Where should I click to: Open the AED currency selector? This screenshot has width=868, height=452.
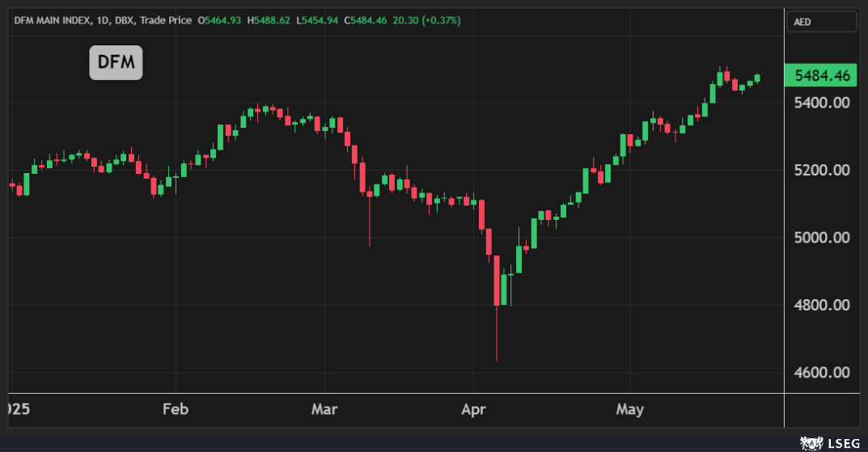[821, 22]
